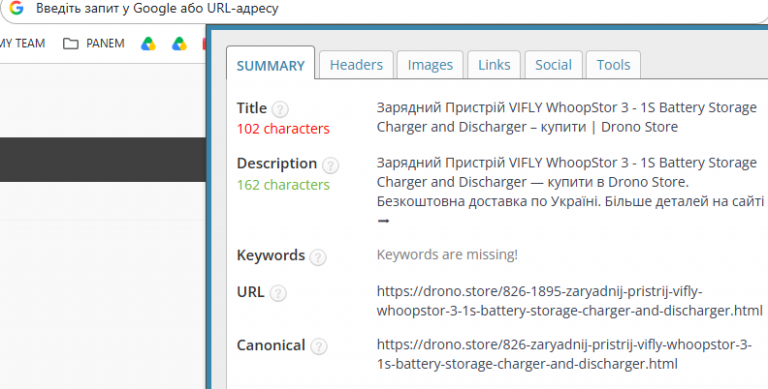Click the help icon beside URL
The width and height of the screenshot is (768, 389).
278,293
